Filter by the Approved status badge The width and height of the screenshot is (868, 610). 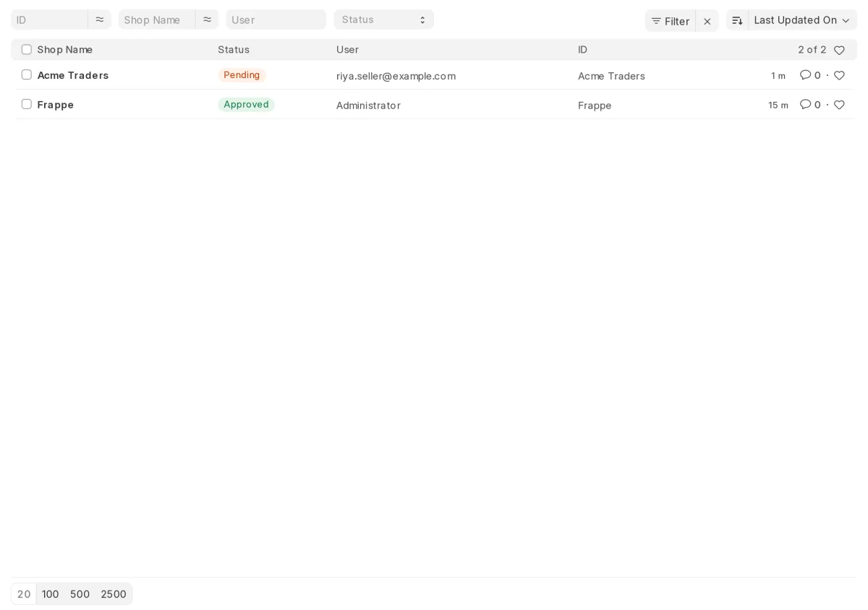[246, 105]
